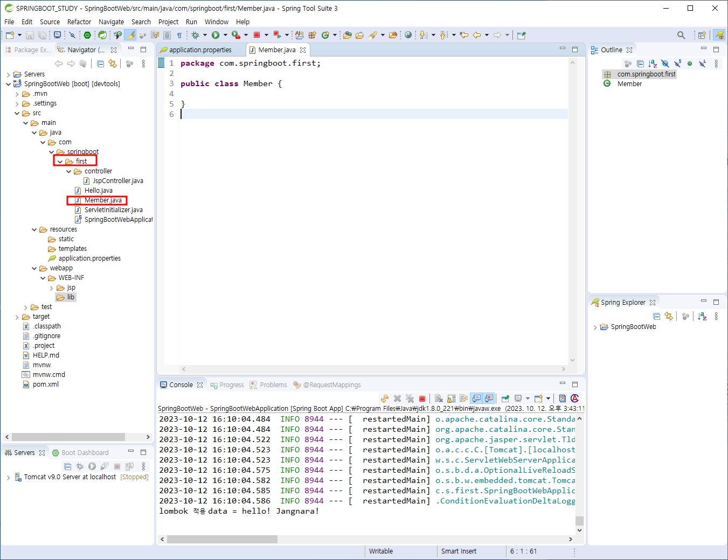Click the New file icon in the toolbar
This screenshot has width=728, height=560.
[x=10, y=35]
